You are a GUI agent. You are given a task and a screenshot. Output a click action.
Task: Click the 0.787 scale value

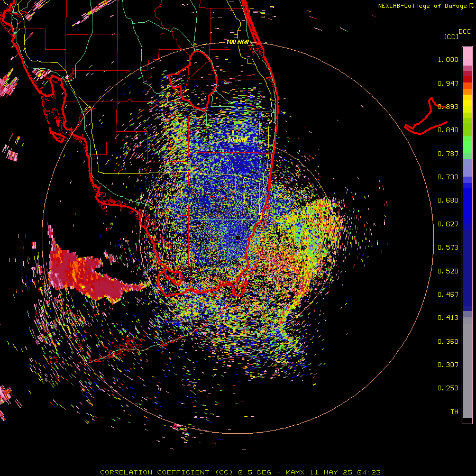448,153
